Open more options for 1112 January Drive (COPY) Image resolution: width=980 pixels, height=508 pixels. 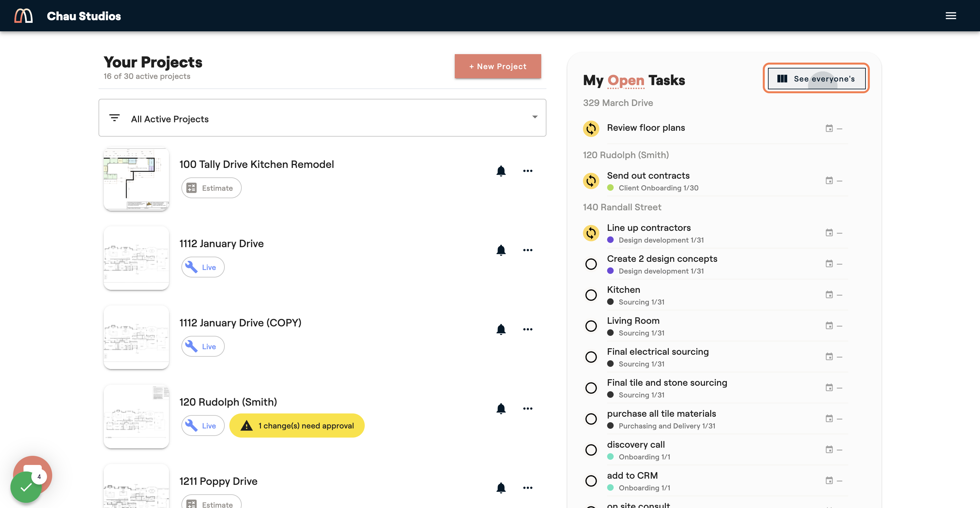pyautogui.click(x=528, y=329)
